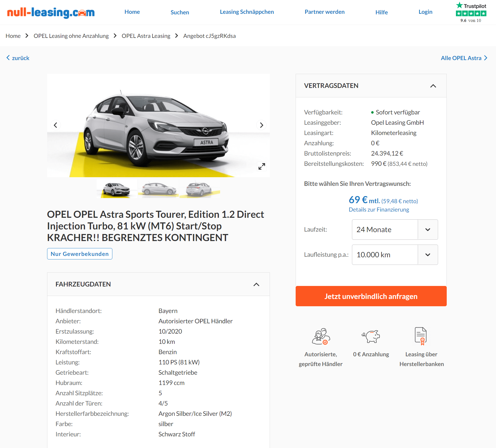
Task: Open fullscreen image expand icon
Action: click(262, 166)
